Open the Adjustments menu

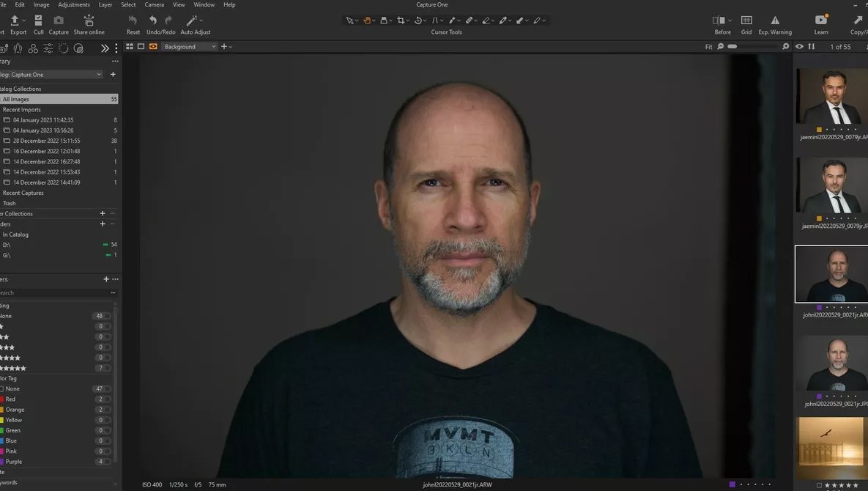coord(73,4)
